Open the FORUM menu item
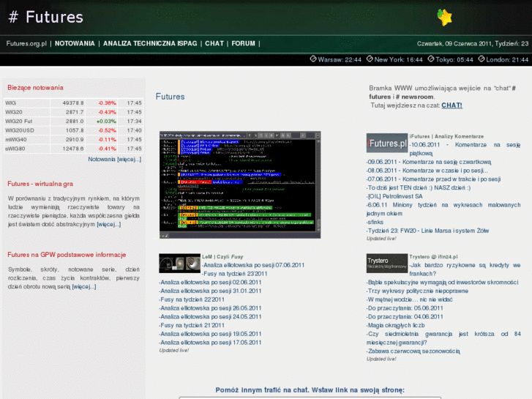The height and width of the screenshot is (399, 532). 243,43
